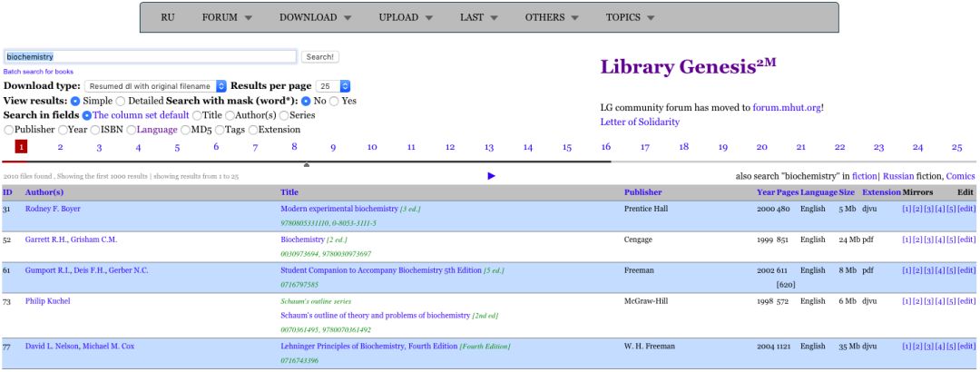Screen dimensions: 980x372
Task: Open the Download type dropdown
Action: click(x=156, y=86)
